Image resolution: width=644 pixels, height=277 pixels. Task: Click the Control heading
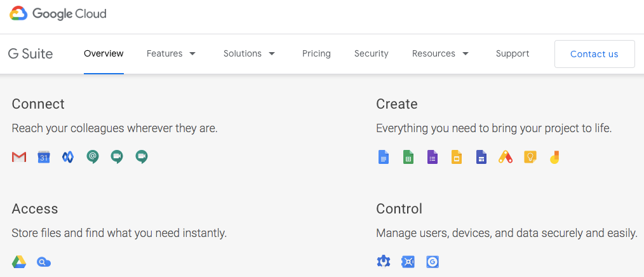click(399, 209)
